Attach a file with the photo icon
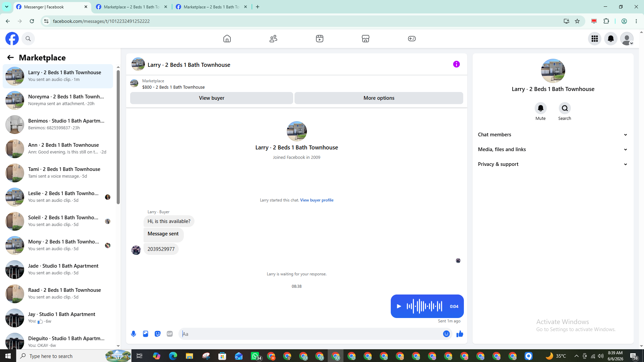The height and width of the screenshot is (362, 644). coord(146,334)
